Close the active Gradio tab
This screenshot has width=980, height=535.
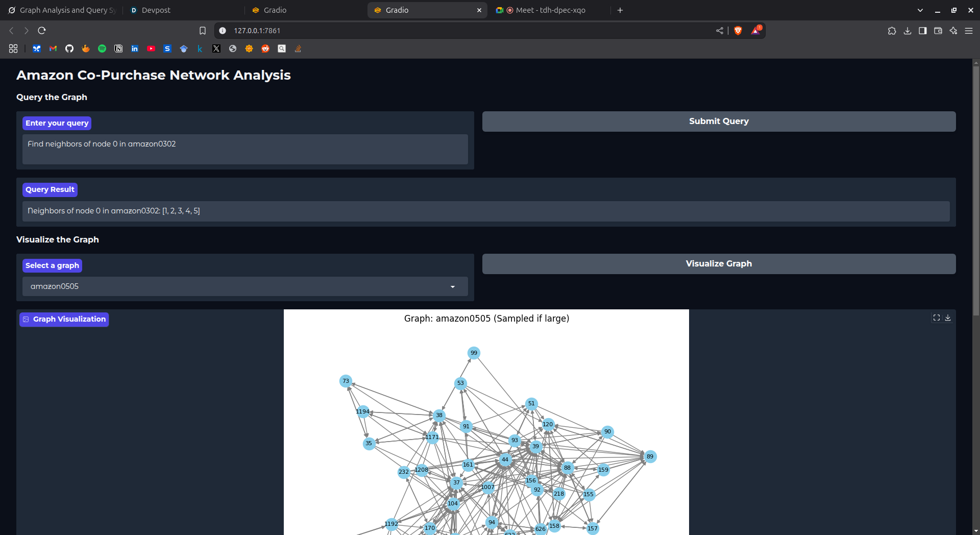479,10
